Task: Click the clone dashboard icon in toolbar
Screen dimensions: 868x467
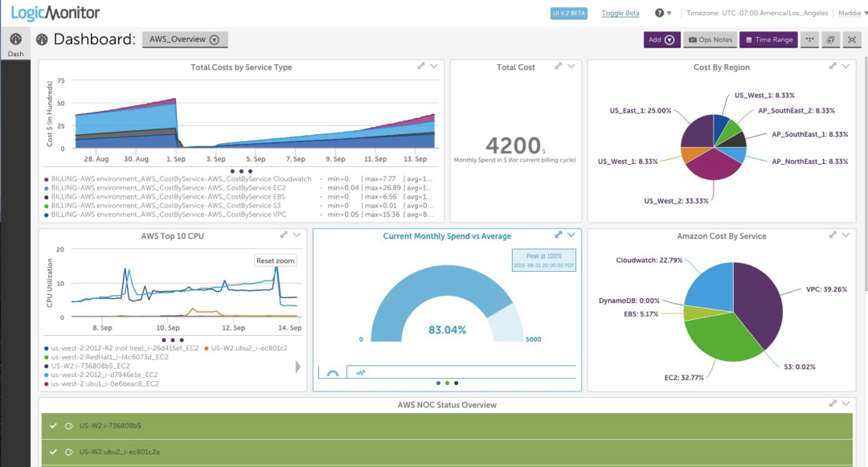Action: pos(830,39)
